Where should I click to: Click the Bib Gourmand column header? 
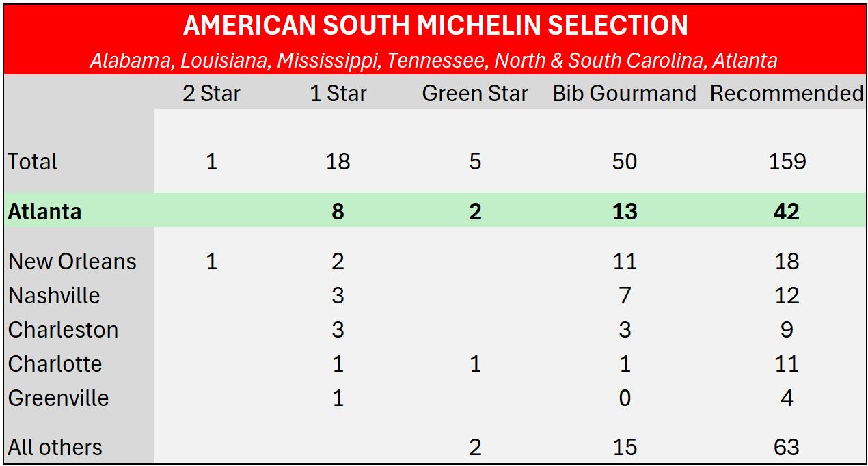pos(624,94)
